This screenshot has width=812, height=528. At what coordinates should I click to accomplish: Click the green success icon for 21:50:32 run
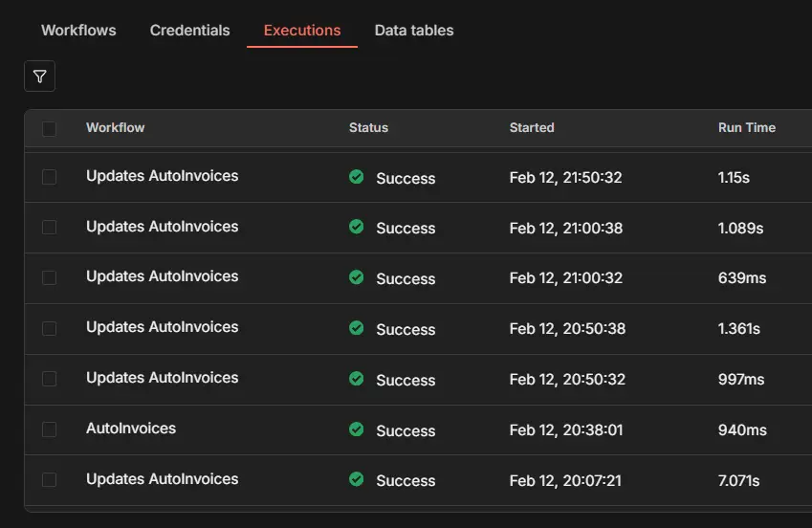click(x=357, y=177)
